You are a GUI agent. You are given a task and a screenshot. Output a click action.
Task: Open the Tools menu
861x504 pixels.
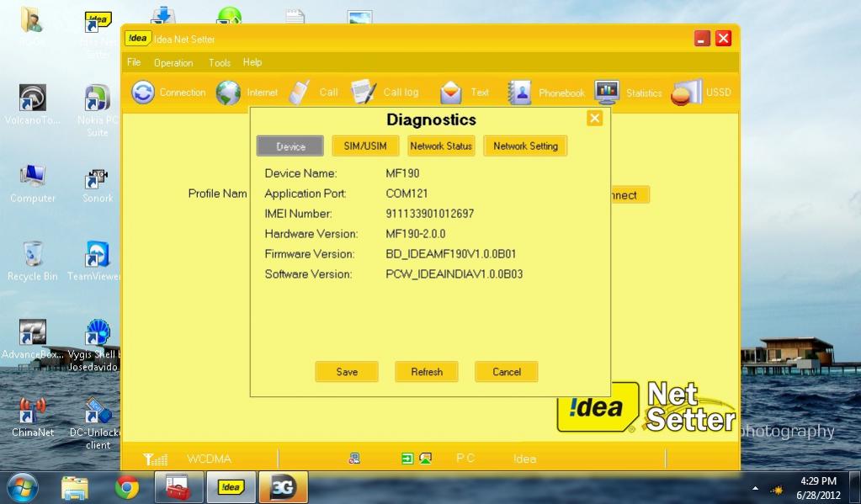pos(220,62)
